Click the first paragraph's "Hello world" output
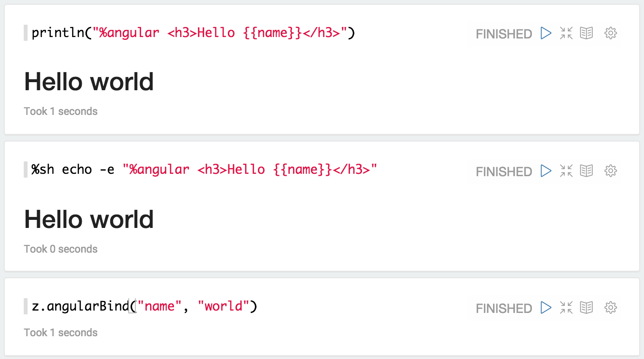 click(x=89, y=82)
